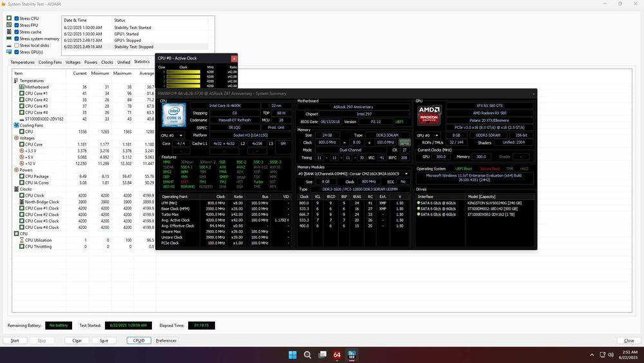This screenshot has width=644, height=363.
Task: Click the FPU icon beside Stress FPU
Action: (x=9, y=25)
